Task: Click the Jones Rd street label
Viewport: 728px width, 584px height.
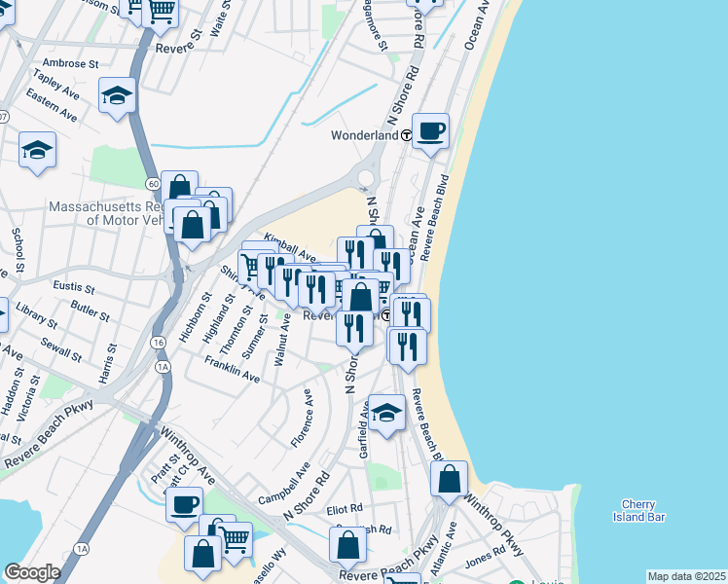Action: (x=486, y=557)
